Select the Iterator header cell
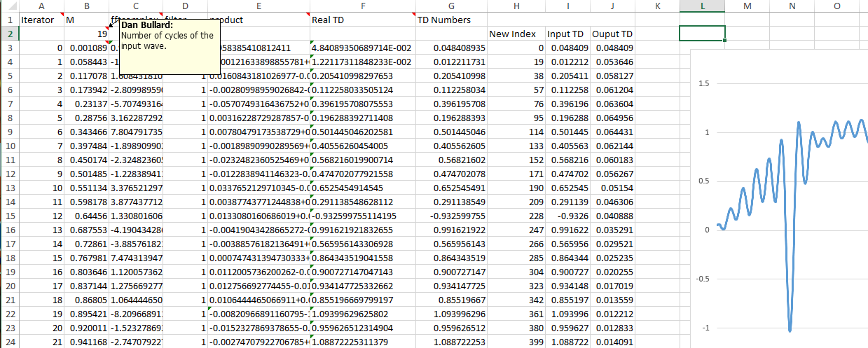Image resolution: width=868 pixels, height=348 pixels. [x=41, y=20]
